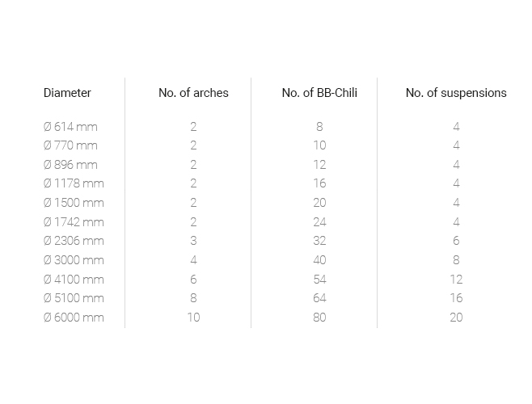This screenshot has height=404, width=532.
Task: Click BB-Chili value 54
Action: [x=319, y=280]
